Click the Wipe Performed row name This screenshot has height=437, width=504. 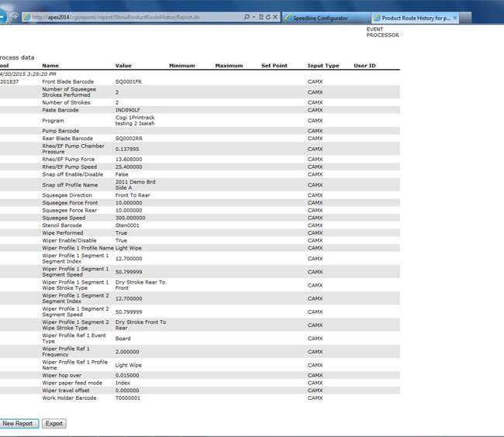click(x=63, y=232)
